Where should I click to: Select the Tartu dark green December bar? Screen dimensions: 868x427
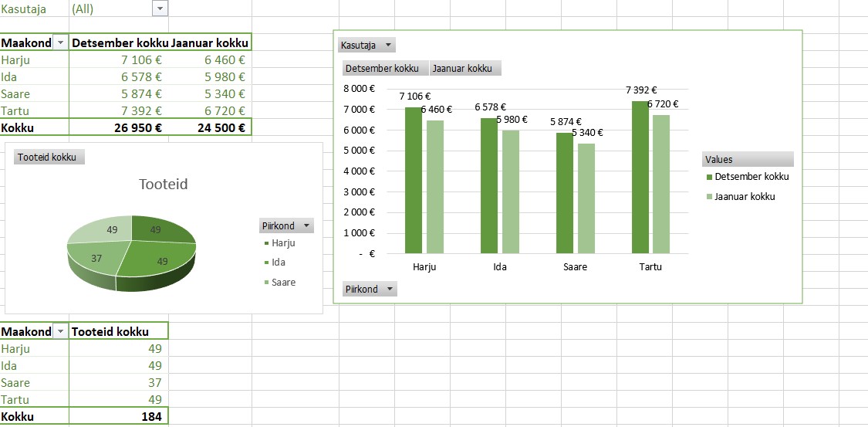coord(640,178)
